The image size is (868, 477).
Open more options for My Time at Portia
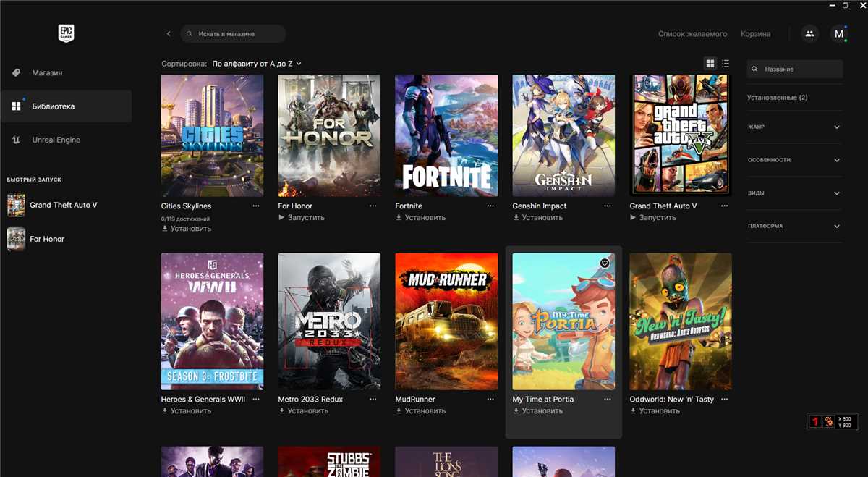coord(608,400)
